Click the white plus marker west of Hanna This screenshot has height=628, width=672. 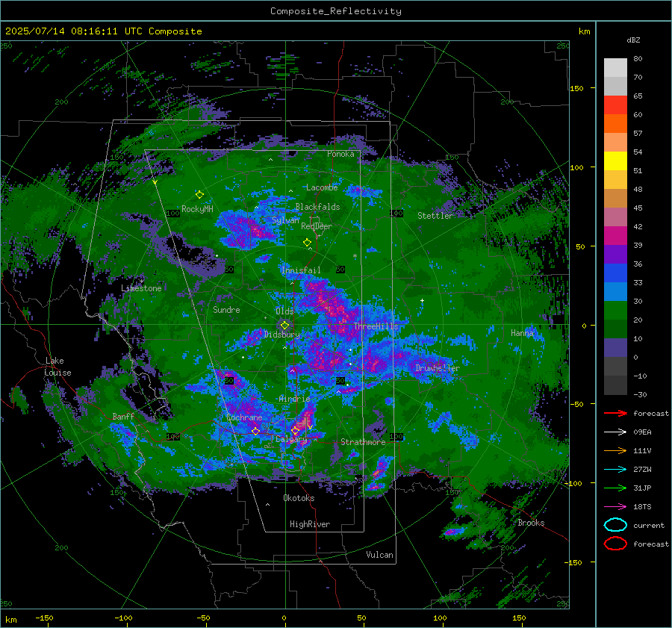click(x=422, y=300)
